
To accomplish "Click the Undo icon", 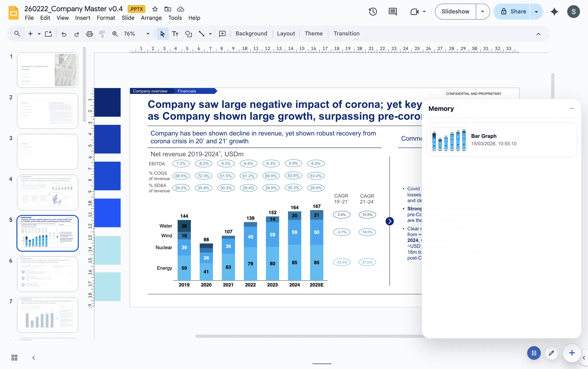I will click(64, 34).
